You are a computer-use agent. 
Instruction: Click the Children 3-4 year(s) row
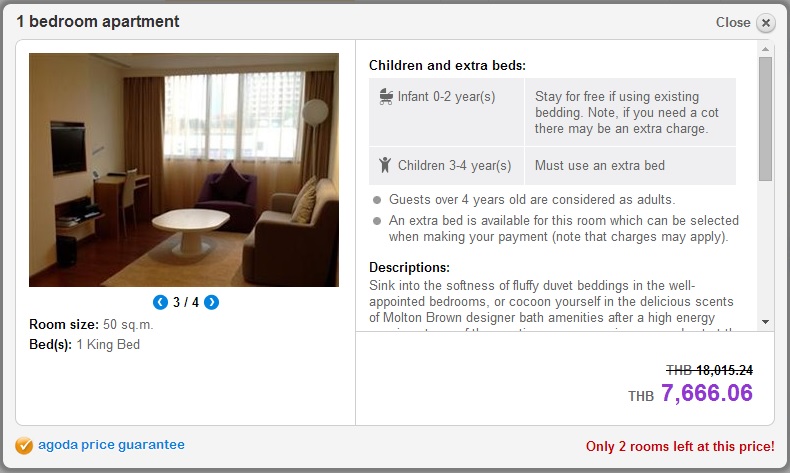point(552,166)
